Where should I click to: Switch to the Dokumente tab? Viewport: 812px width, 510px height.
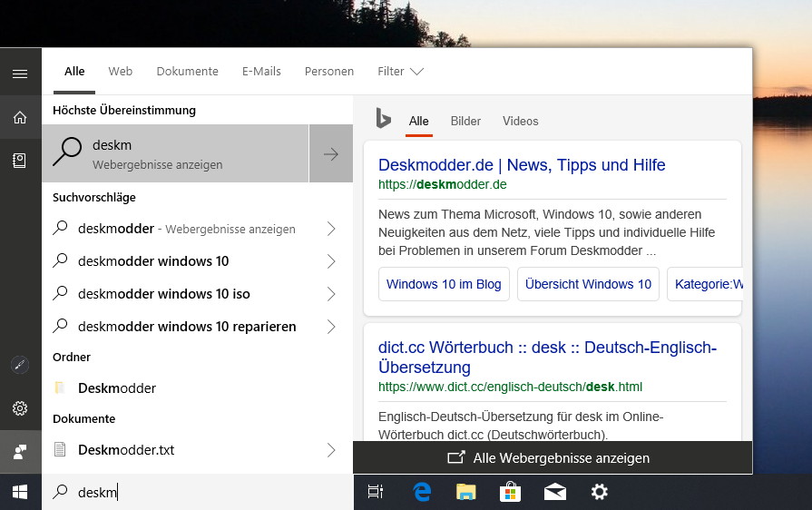pos(188,72)
